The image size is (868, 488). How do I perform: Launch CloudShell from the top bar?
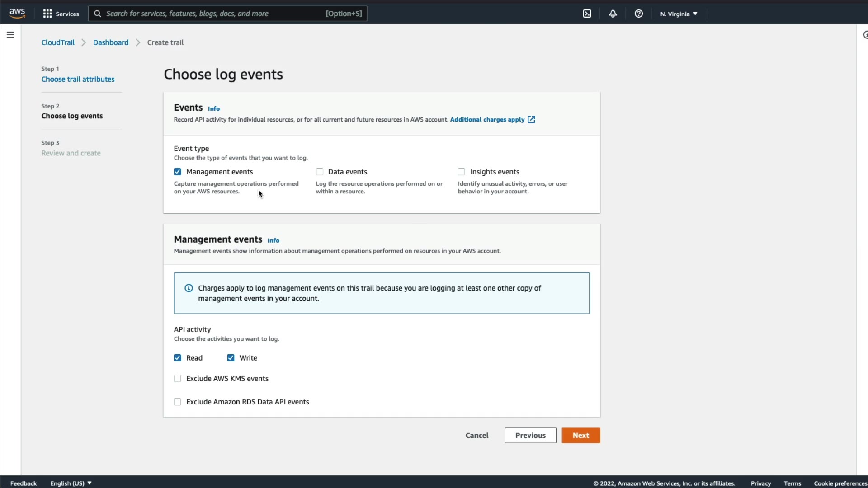coord(587,14)
